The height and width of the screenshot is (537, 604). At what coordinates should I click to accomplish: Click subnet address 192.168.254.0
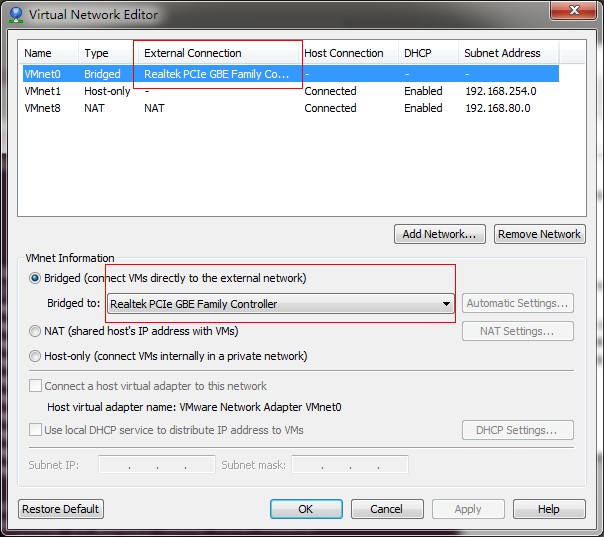501,91
